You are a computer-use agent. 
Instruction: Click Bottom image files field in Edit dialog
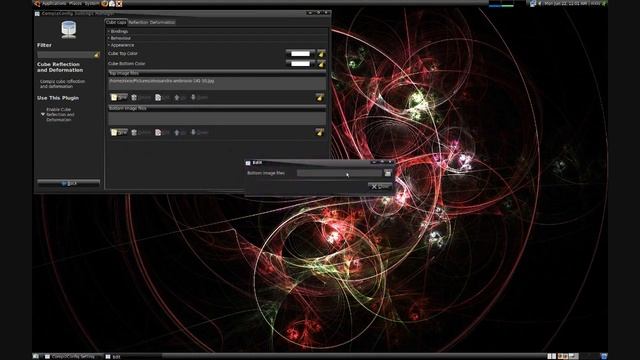(x=340, y=173)
